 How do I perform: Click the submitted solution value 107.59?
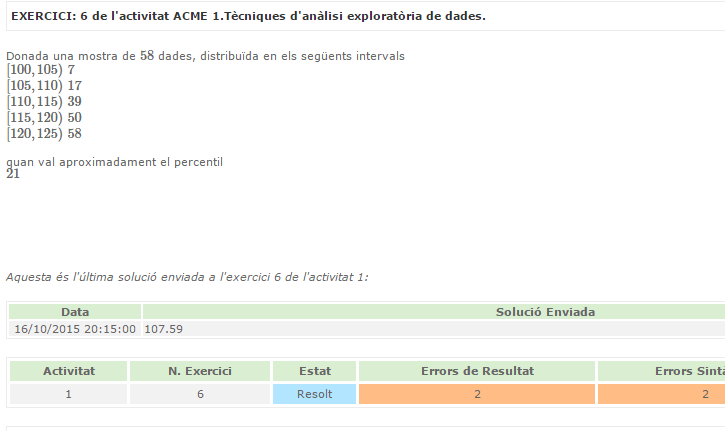tap(164, 328)
